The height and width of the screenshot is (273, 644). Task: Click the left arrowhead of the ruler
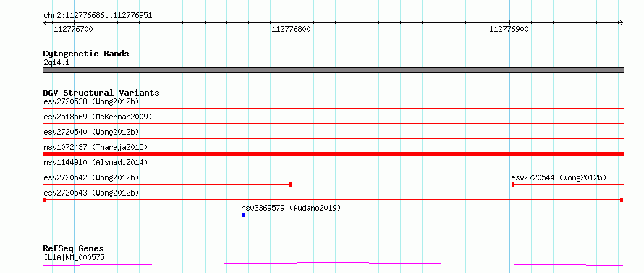pyautogui.click(x=45, y=22)
